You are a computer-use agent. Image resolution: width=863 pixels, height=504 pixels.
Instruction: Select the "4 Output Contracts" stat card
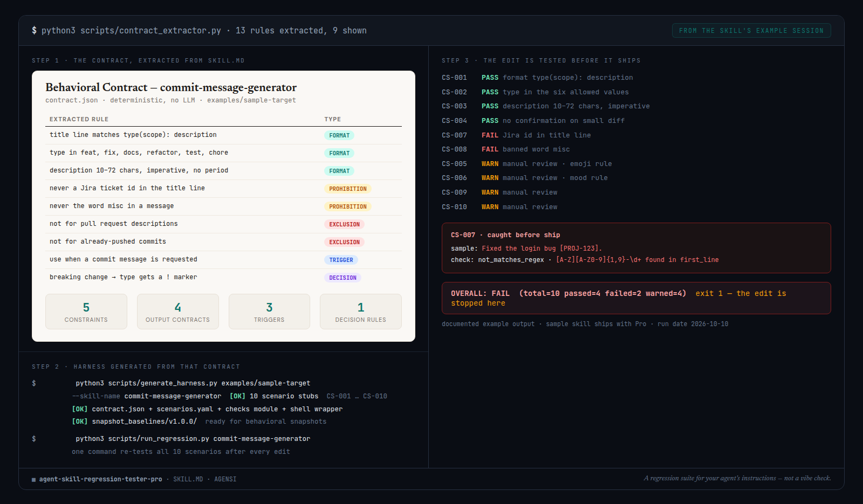(178, 312)
